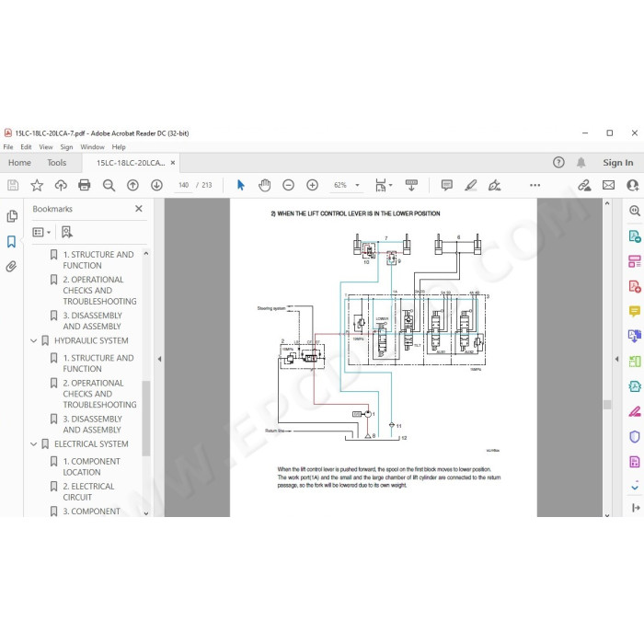This screenshot has height=644, width=644.
Task: Click the document vertical scrollbar thumb
Action: coord(607,405)
